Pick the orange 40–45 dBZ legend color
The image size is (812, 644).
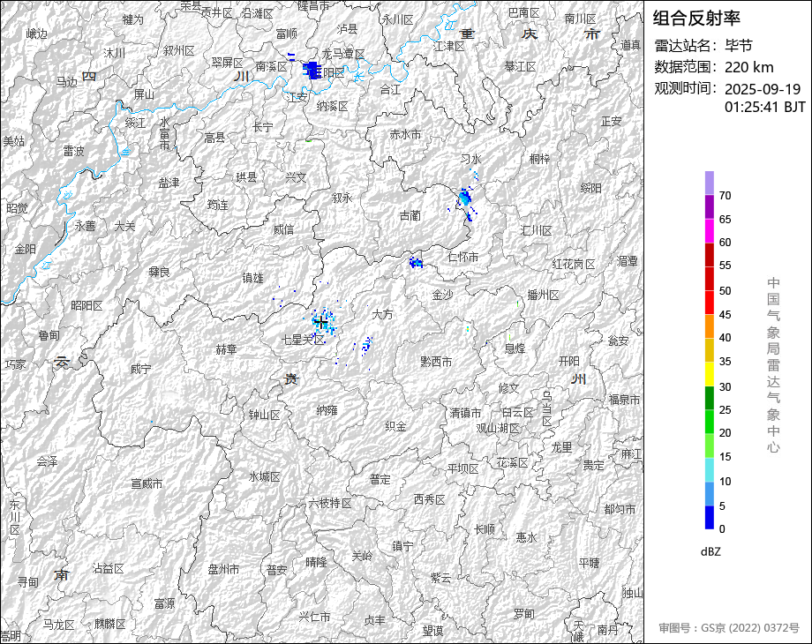click(x=710, y=326)
